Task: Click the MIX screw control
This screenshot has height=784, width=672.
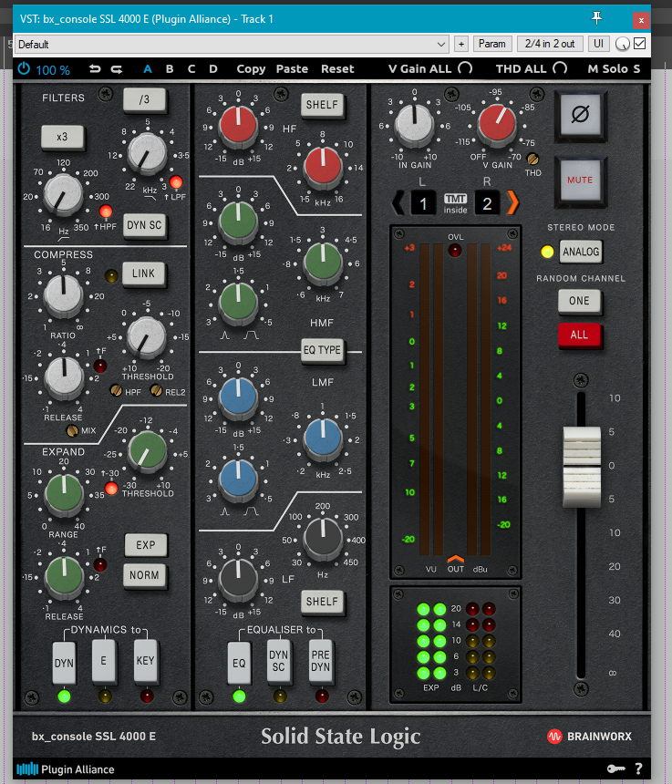Action: click(x=73, y=430)
